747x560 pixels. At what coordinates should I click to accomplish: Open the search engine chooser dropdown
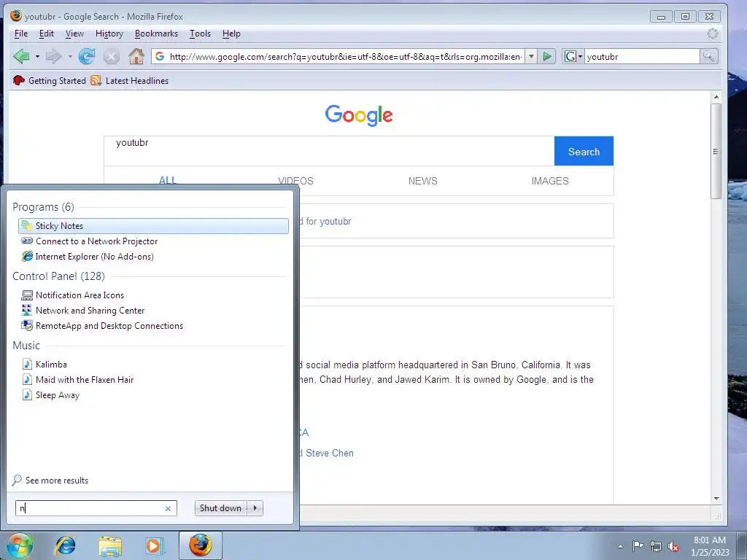573,57
